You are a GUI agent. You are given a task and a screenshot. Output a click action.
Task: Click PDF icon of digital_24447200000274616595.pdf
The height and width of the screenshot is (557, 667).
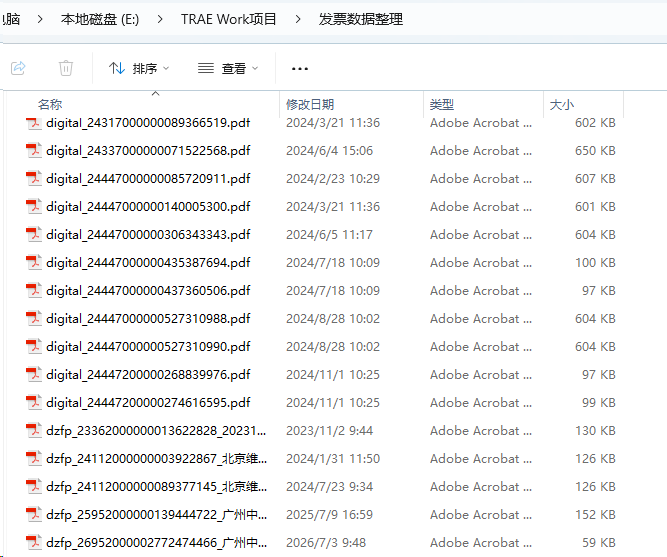pyautogui.click(x=34, y=403)
